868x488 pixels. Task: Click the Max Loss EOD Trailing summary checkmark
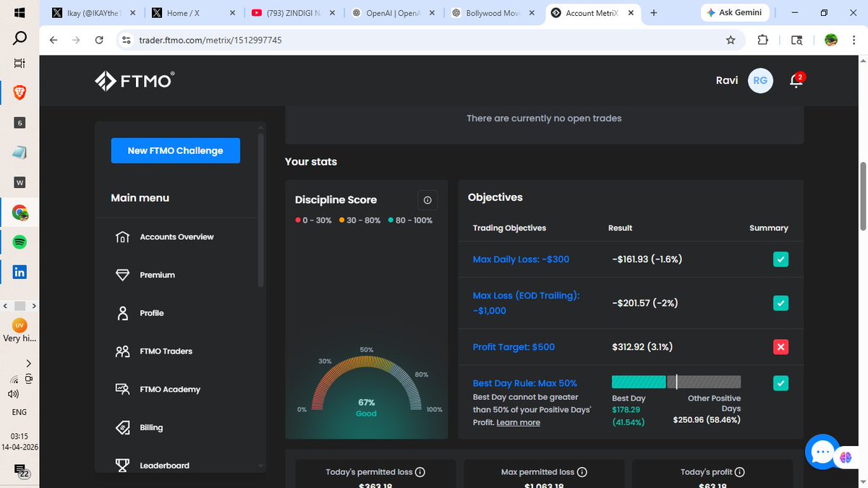(x=780, y=303)
